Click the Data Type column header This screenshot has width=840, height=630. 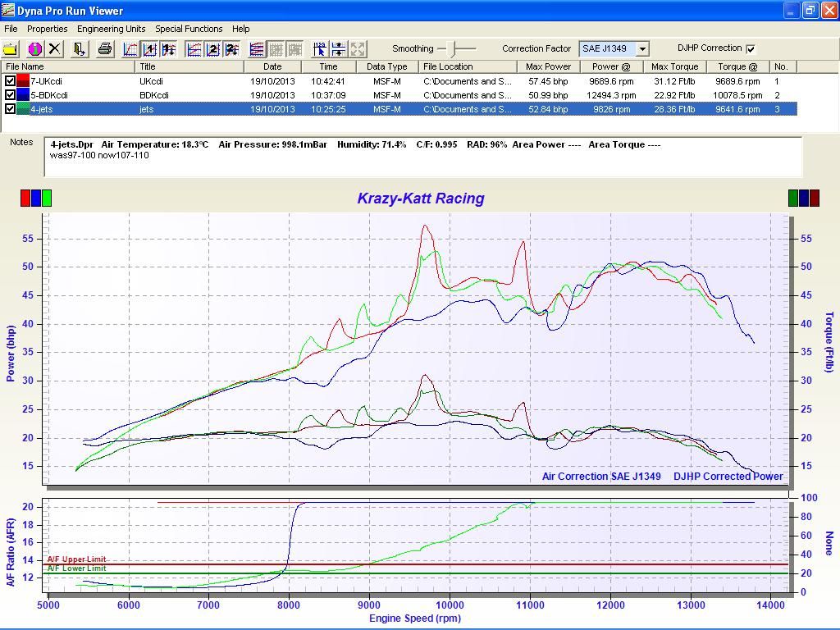387,66
